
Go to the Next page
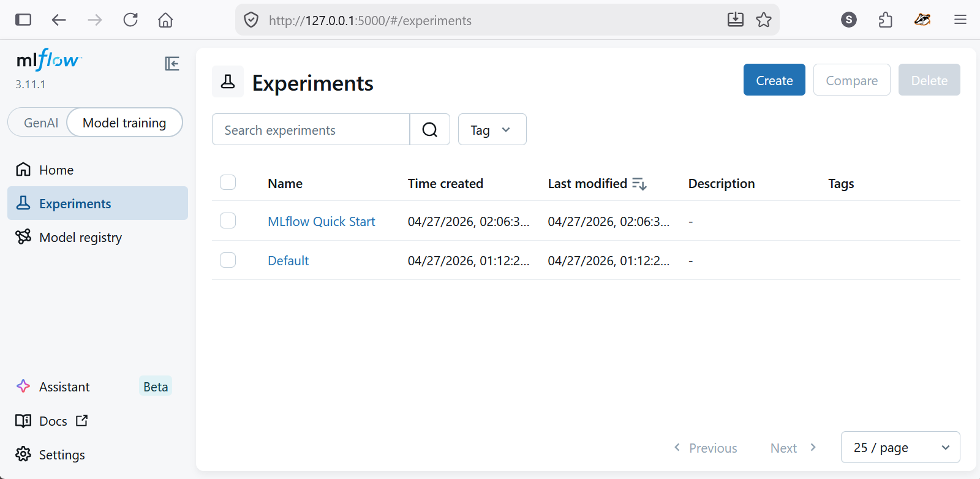pos(794,448)
